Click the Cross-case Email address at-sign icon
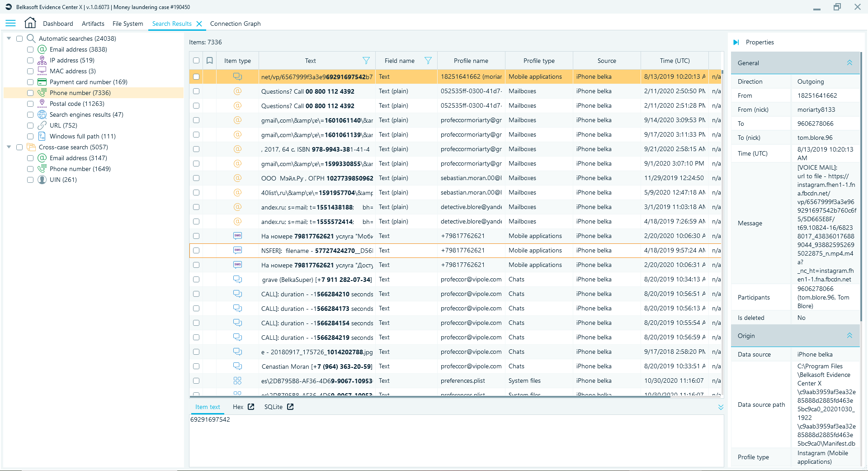Screen dimensions: 868x471 42,158
